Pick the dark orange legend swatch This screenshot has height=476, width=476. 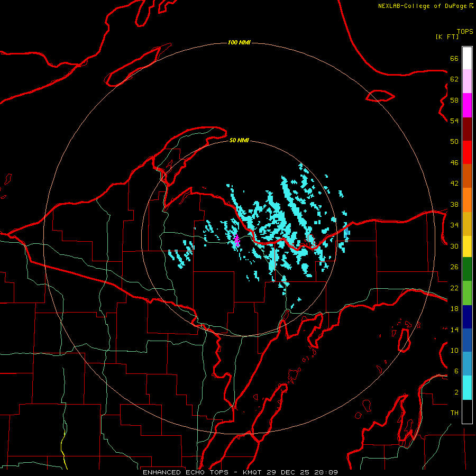pyautogui.click(x=467, y=176)
